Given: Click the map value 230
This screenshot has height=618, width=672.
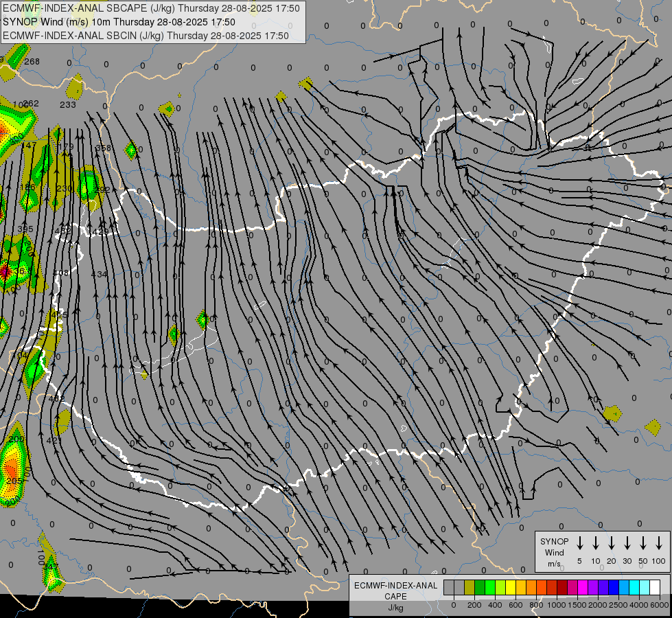Looking at the screenshot, I should click(65, 189).
